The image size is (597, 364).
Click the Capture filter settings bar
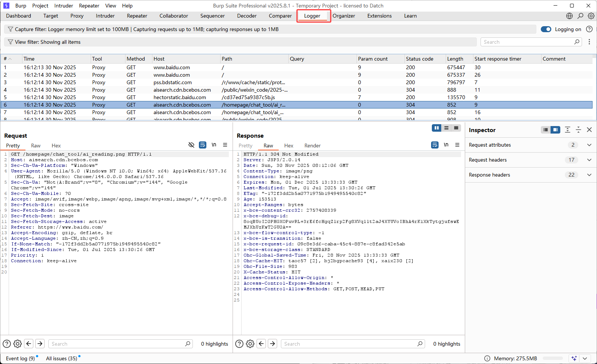[270, 29]
